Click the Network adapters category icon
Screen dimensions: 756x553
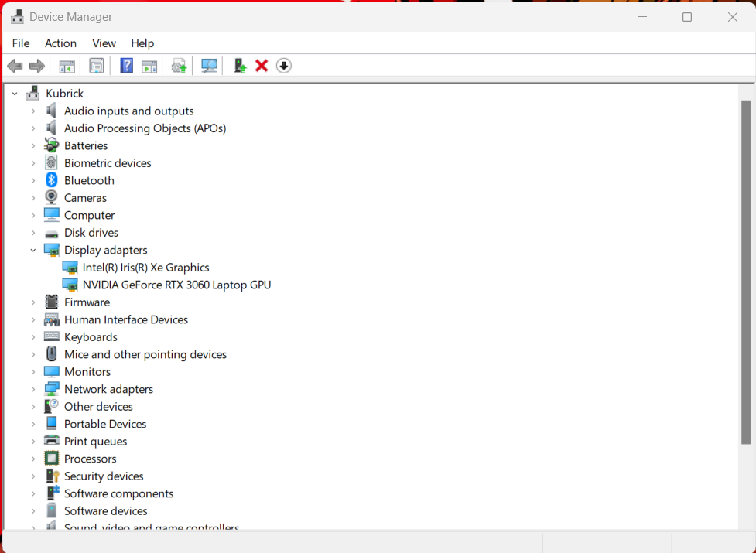(x=52, y=389)
